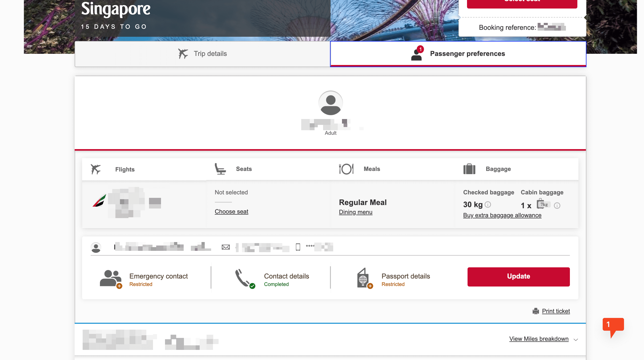Screen dimensions: 644x360
Task: Click the contact person profile icon
Action: [x=96, y=248]
